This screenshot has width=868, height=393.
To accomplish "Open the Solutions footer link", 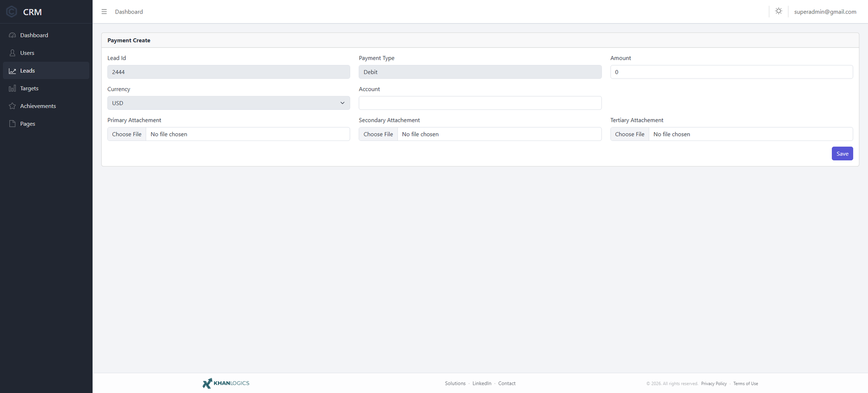I will coord(455,384).
